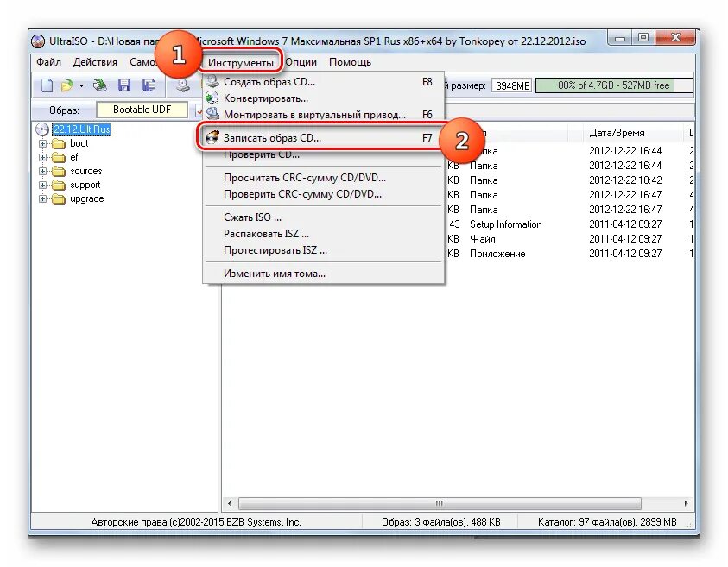Click the right arrow of horizontal scrollbar

tap(687, 503)
